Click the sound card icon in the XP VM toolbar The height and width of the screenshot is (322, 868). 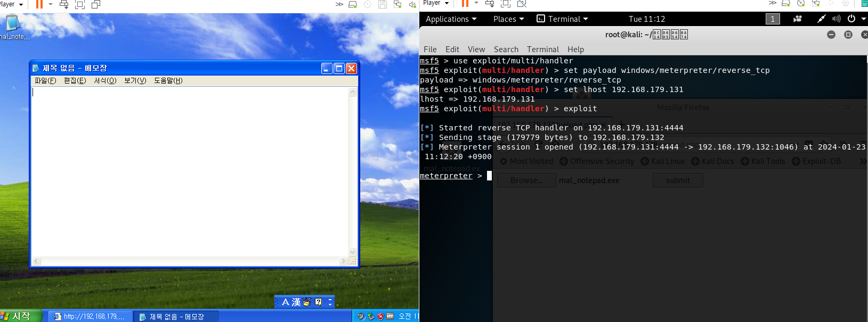(x=412, y=4)
